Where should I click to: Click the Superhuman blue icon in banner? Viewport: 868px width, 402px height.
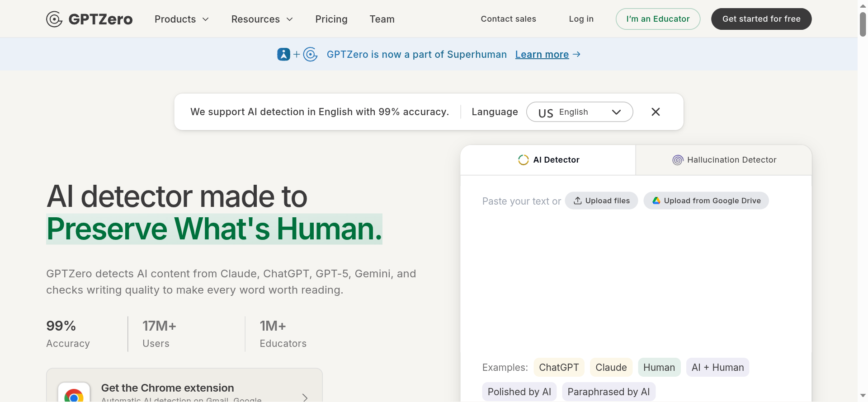tap(283, 54)
